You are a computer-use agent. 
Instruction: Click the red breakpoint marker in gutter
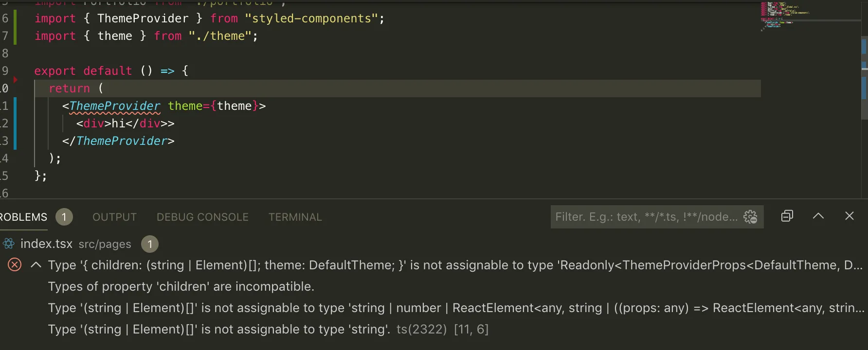point(16,79)
